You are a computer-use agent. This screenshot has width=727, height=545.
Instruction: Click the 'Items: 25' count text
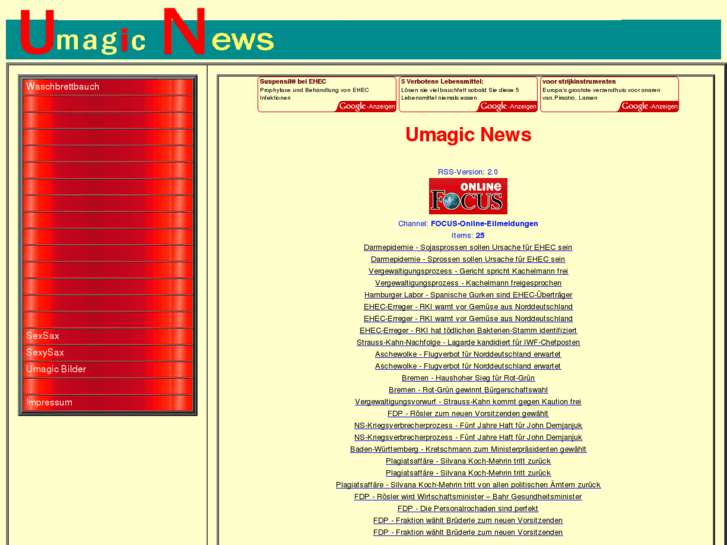pos(468,236)
